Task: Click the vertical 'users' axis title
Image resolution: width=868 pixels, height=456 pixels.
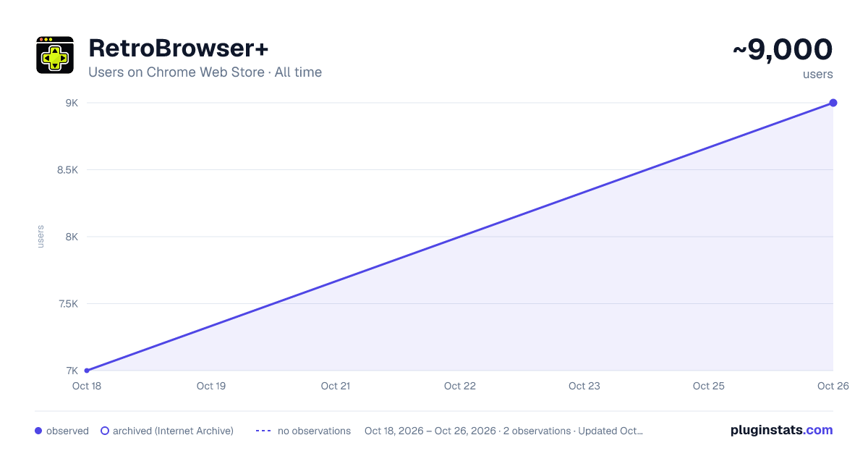Action: (x=41, y=237)
